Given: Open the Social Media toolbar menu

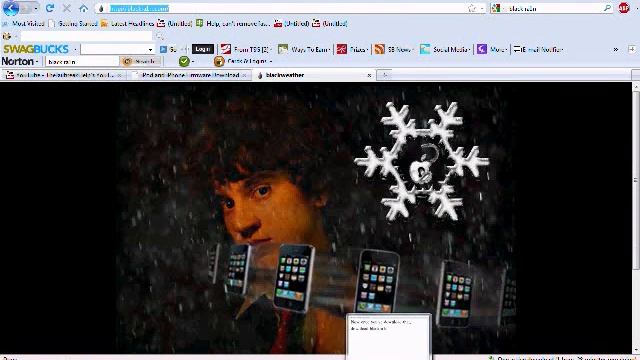Looking at the screenshot, I should (445, 49).
